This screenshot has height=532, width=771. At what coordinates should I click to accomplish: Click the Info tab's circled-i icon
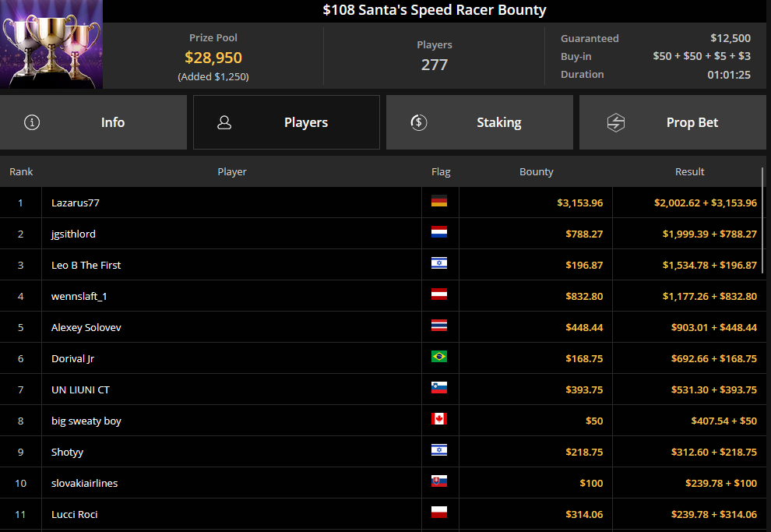point(32,122)
